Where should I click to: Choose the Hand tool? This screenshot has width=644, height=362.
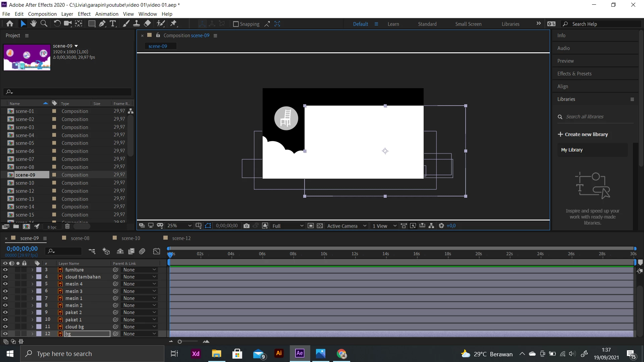click(33, 24)
